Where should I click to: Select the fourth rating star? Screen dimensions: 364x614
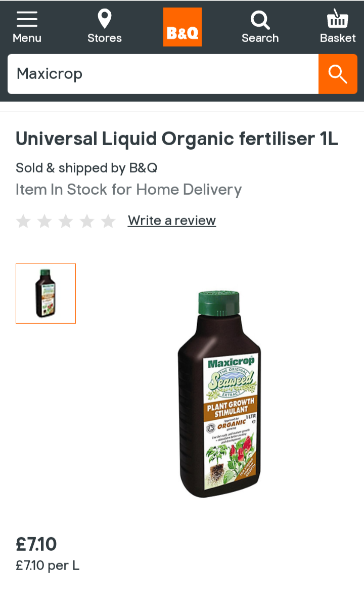87,221
